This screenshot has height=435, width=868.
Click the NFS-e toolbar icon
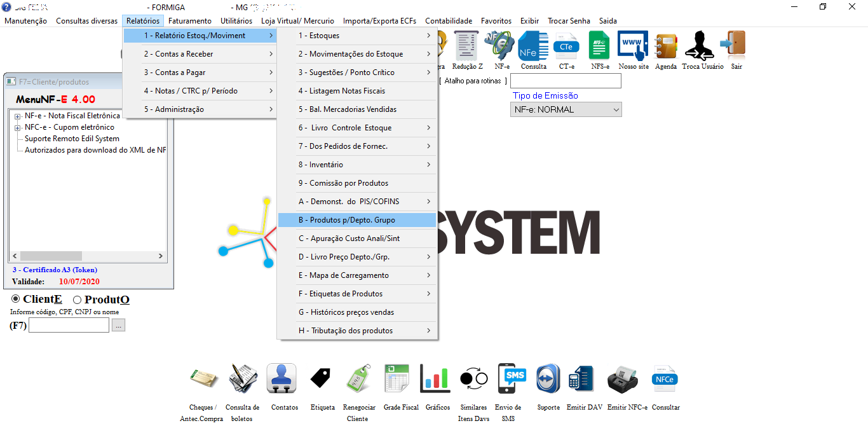599,47
